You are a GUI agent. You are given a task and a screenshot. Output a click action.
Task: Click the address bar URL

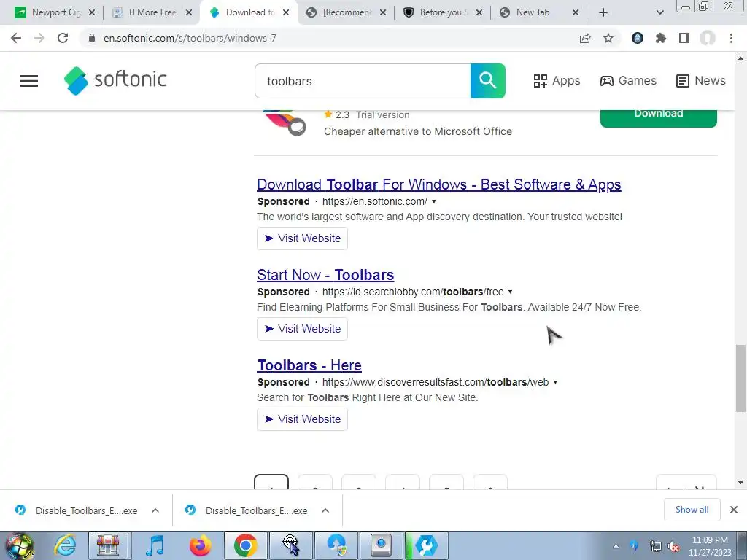click(190, 38)
